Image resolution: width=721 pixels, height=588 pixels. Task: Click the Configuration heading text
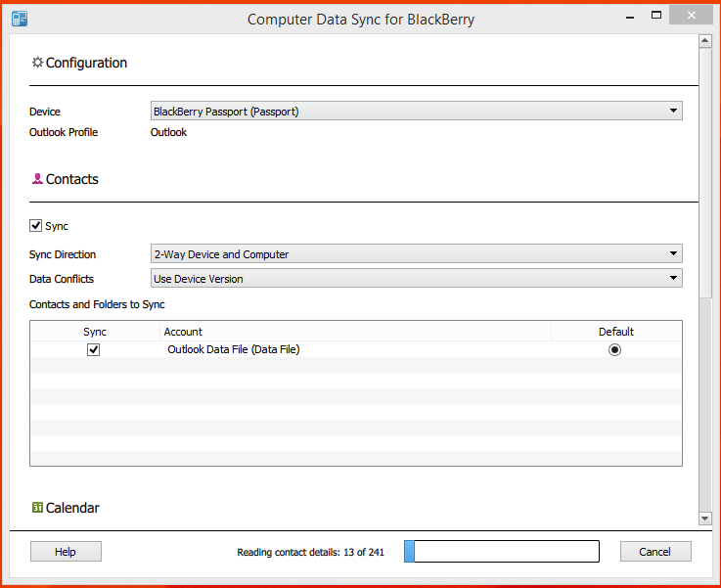(86, 63)
